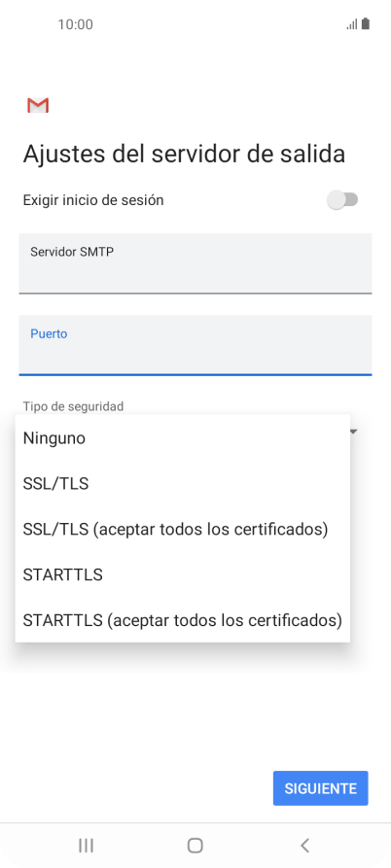The image size is (391, 868).
Task: Open the recent apps navigation icon
Action: pos(86,846)
